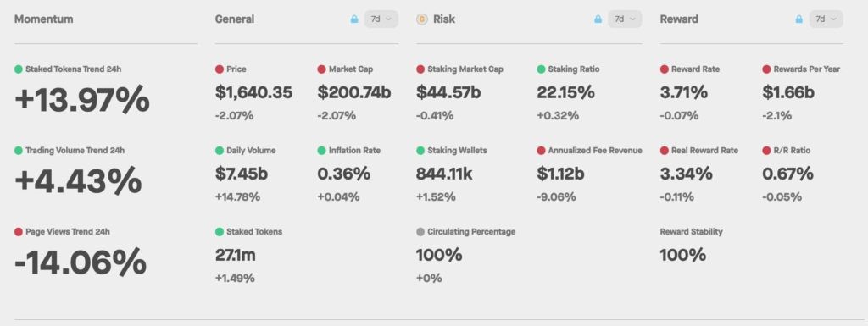
Task: Click the green dot beside Staking Ratio
Action: click(x=541, y=69)
